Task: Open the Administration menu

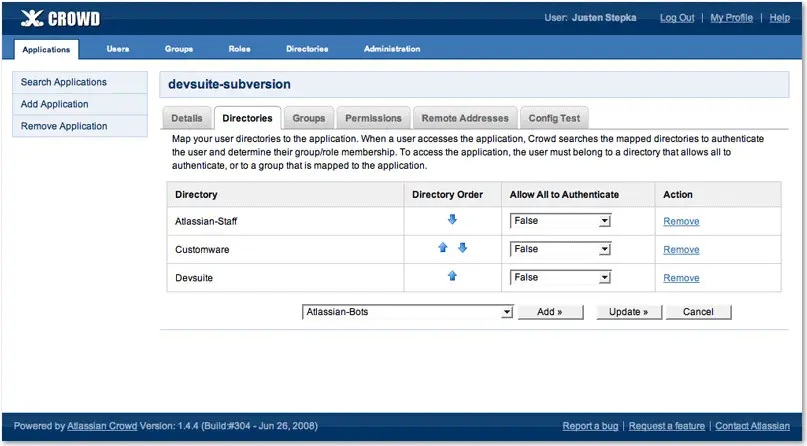Action: coord(392,49)
